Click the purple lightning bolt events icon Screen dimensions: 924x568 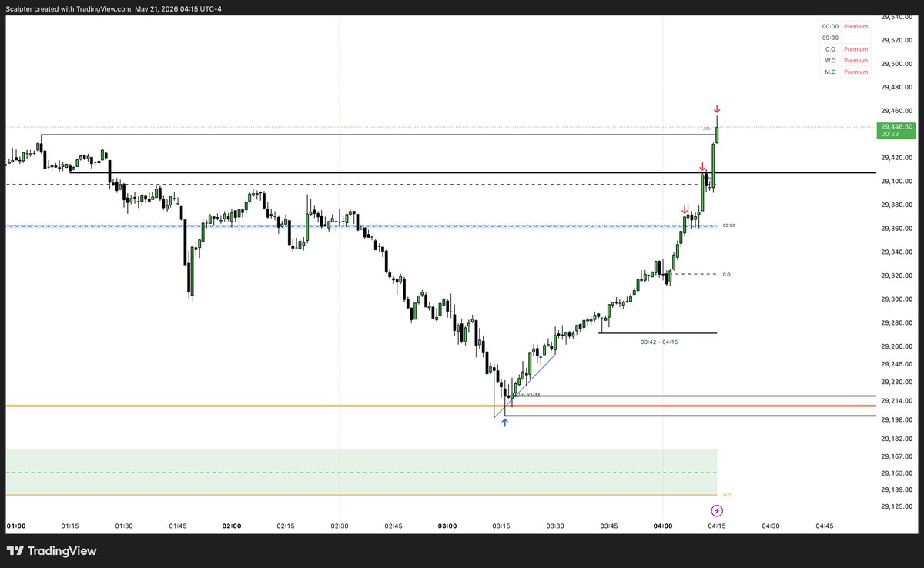click(x=717, y=510)
